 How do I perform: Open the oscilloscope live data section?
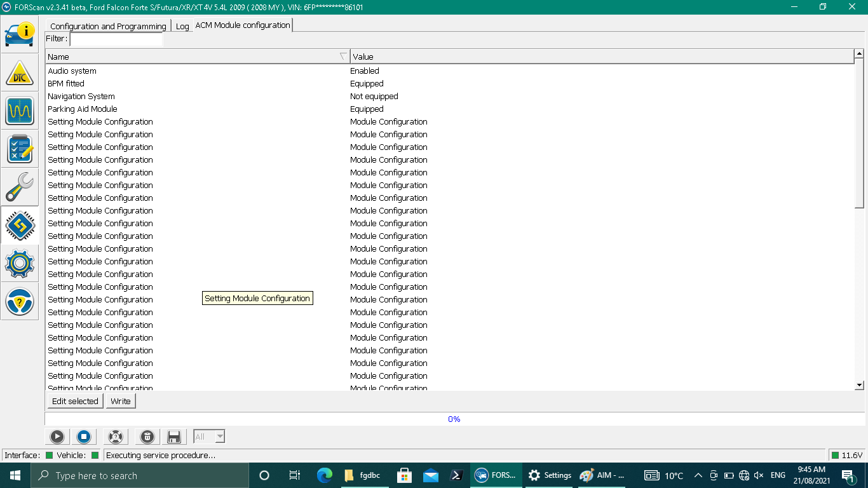(x=20, y=111)
